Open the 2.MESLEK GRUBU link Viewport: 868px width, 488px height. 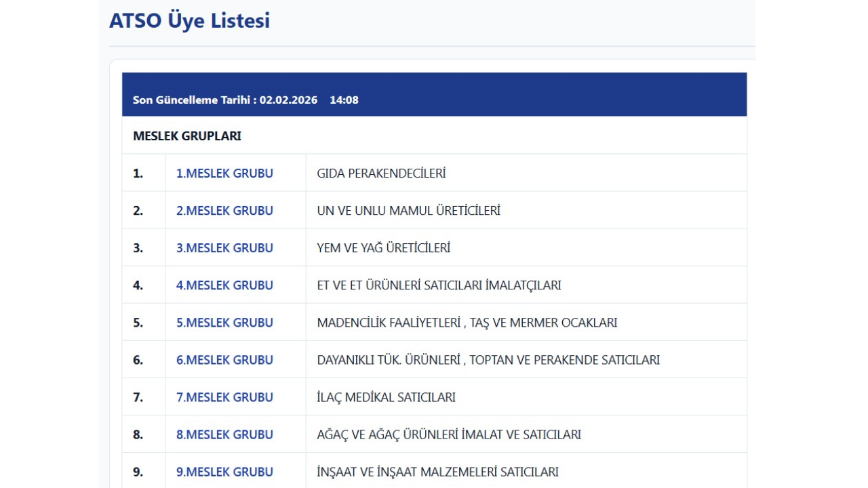(224, 211)
